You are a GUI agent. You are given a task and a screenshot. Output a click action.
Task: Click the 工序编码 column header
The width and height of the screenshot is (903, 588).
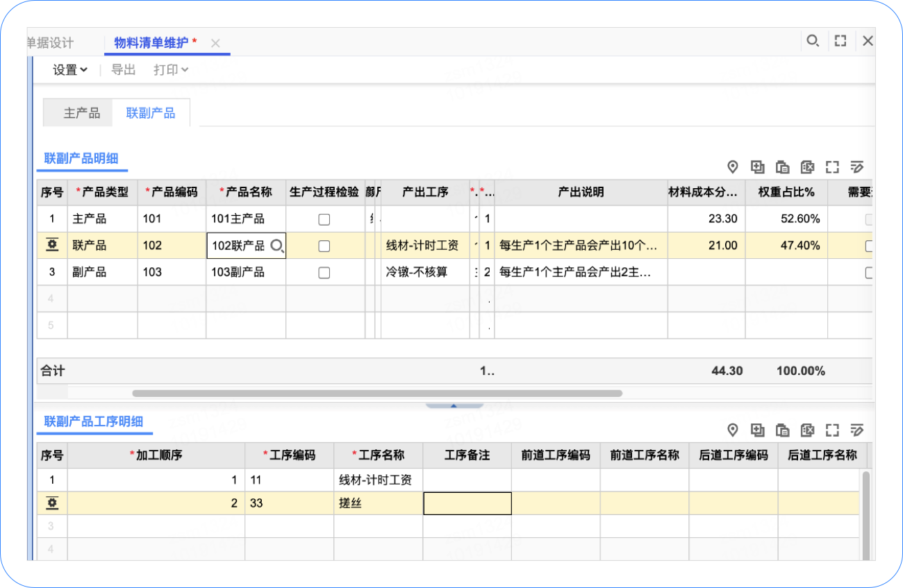pos(289,455)
